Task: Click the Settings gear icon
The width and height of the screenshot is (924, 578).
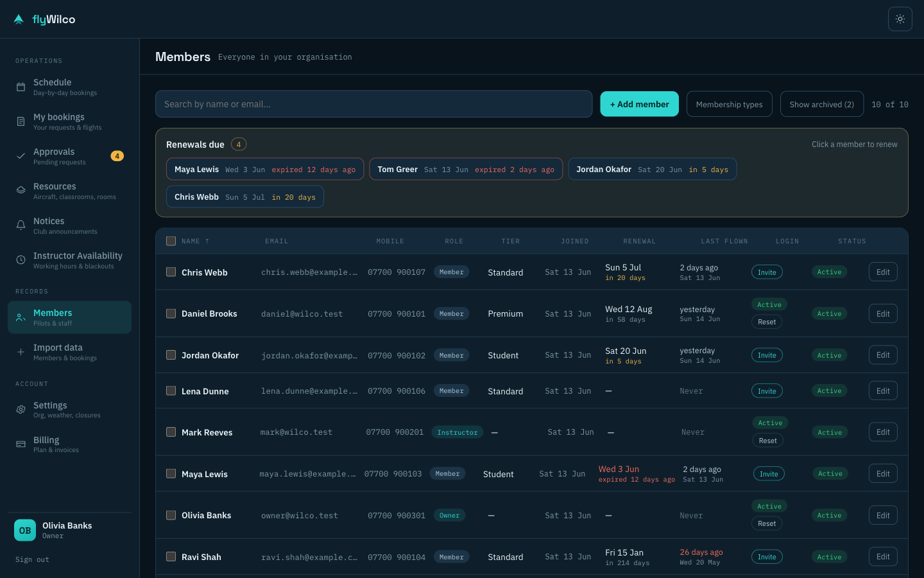Action: (21, 410)
